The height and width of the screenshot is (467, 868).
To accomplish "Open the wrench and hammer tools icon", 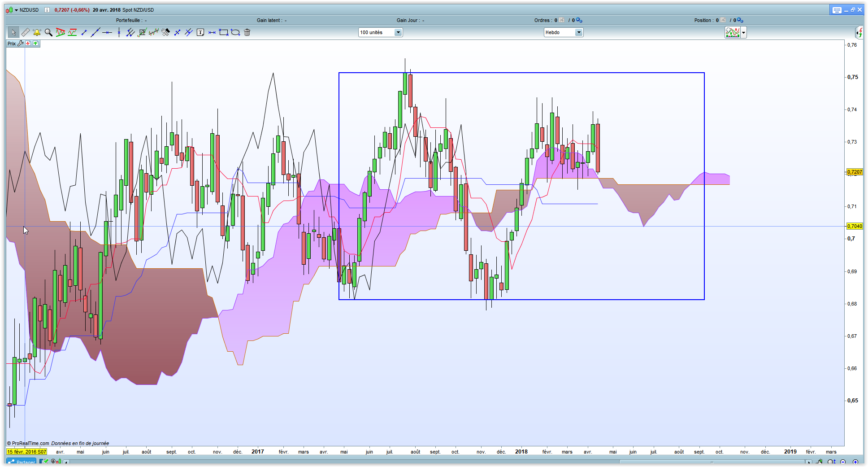I will 165,32.
